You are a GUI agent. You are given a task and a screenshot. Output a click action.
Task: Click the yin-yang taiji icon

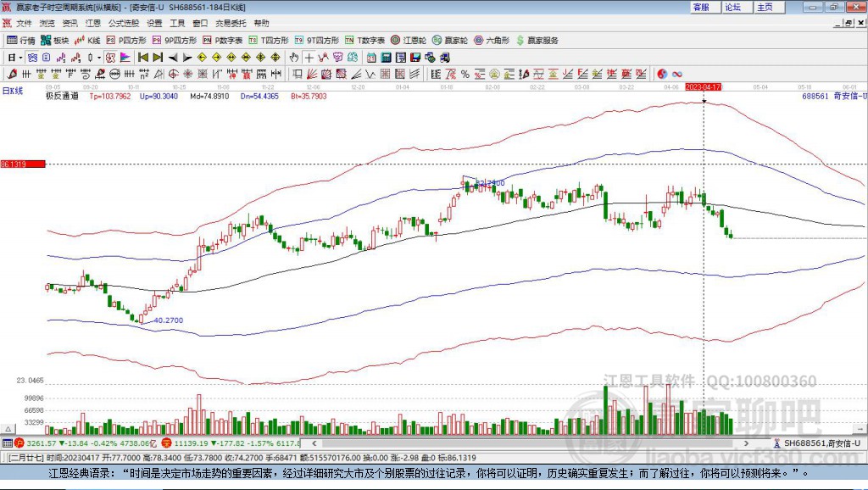coord(662,74)
